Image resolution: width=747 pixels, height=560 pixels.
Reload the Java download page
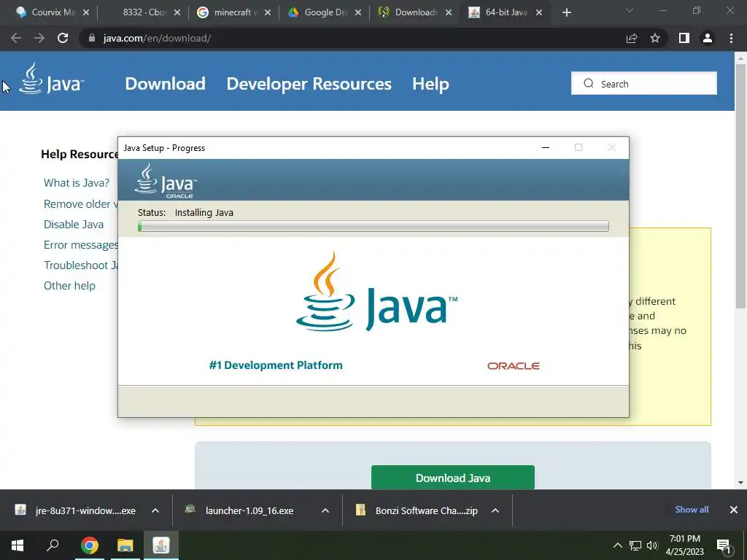click(63, 38)
